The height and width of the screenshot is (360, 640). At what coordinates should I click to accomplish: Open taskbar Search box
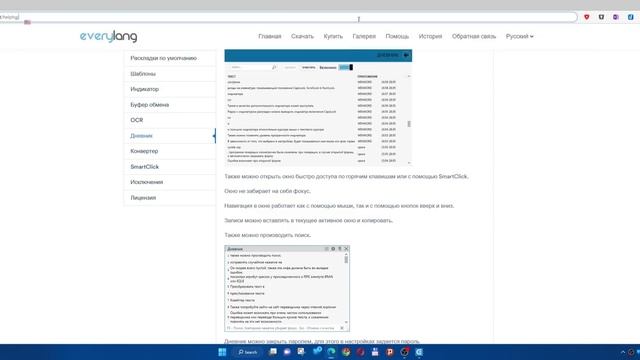click(x=248, y=352)
